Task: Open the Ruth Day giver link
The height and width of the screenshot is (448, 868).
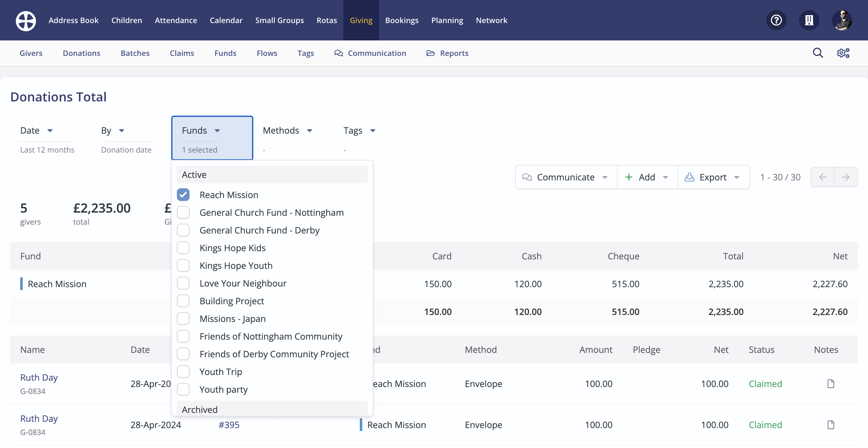Action: coord(39,378)
